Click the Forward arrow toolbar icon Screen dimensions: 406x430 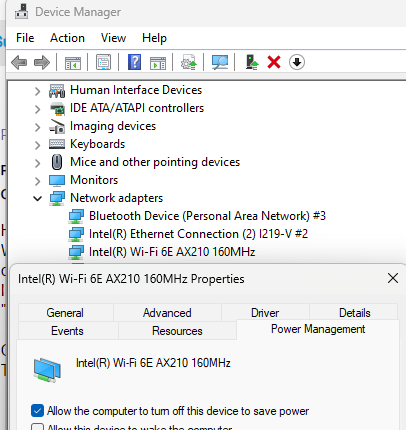[x=42, y=62]
